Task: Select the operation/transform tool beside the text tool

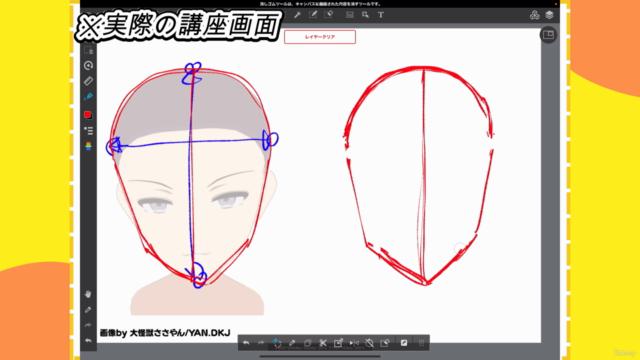Action: 365,15
